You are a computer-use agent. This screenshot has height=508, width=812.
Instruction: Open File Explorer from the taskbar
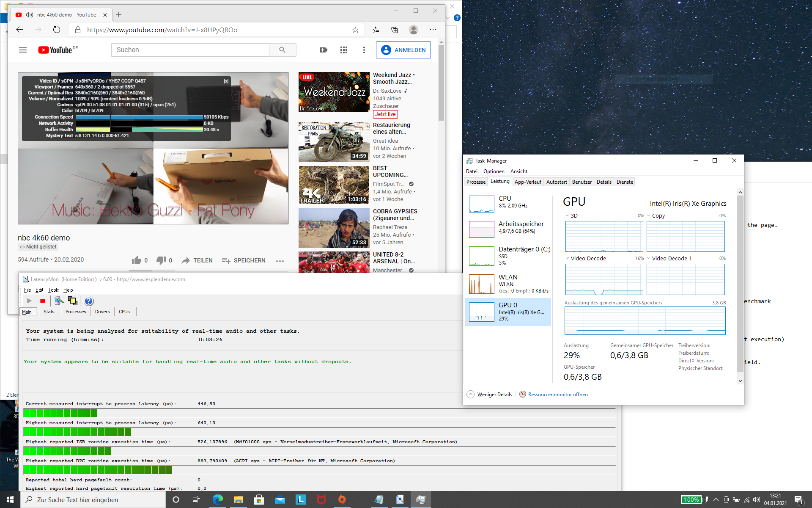(239, 500)
